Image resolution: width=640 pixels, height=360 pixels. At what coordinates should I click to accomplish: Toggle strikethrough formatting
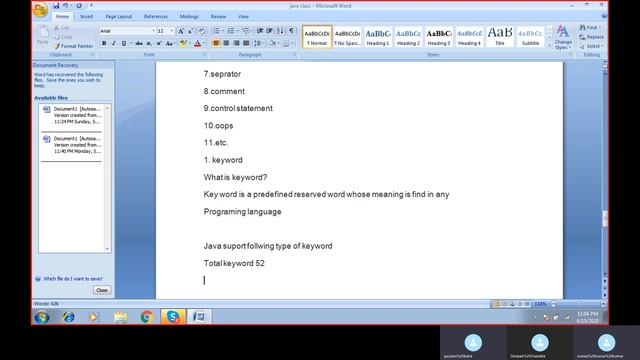139,43
